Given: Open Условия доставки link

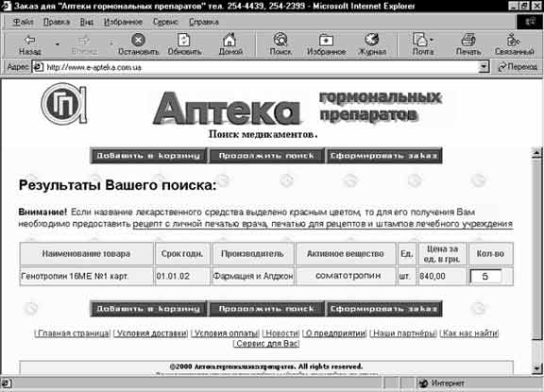Looking at the screenshot, I should pyautogui.click(x=152, y=333).
